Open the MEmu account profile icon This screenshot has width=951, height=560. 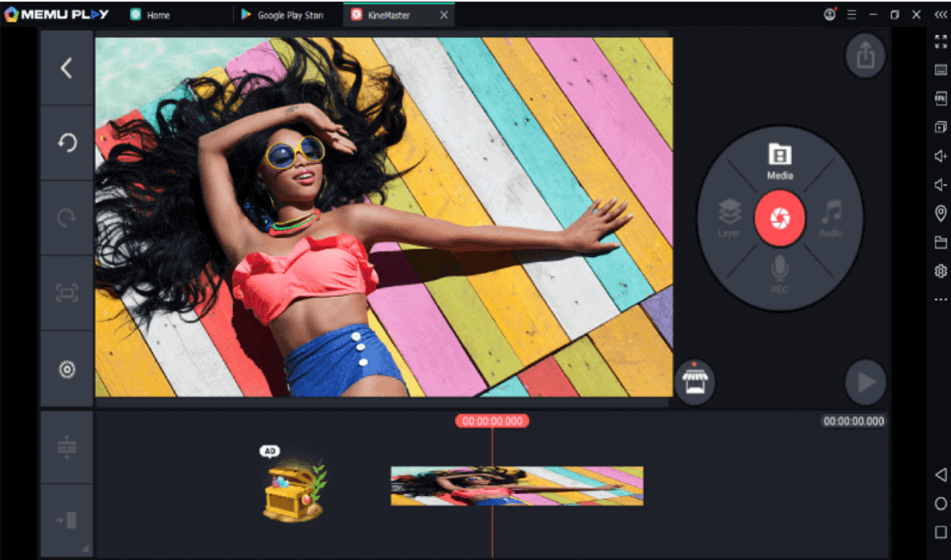click(829, 15)
